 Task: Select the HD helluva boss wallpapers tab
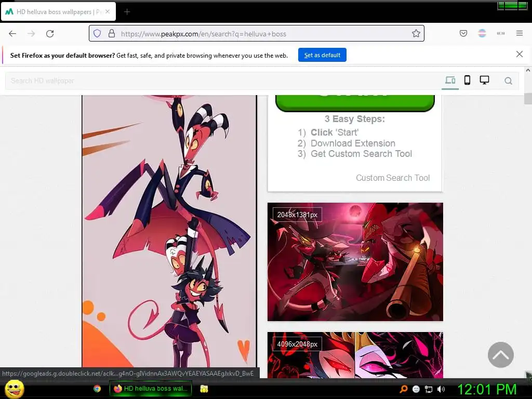(58, 12)
